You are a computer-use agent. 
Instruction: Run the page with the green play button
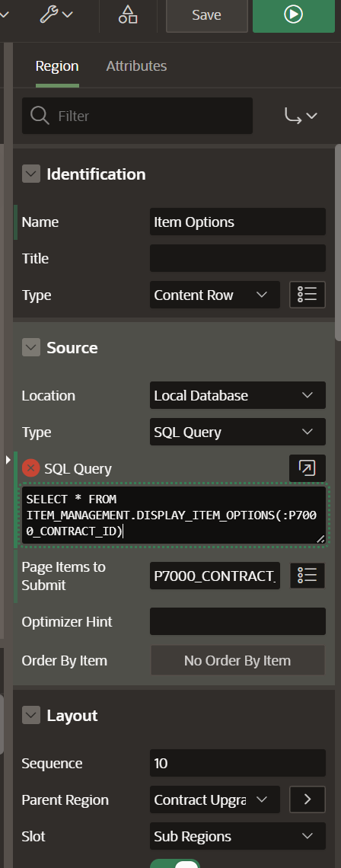click(x=293, y=15)
